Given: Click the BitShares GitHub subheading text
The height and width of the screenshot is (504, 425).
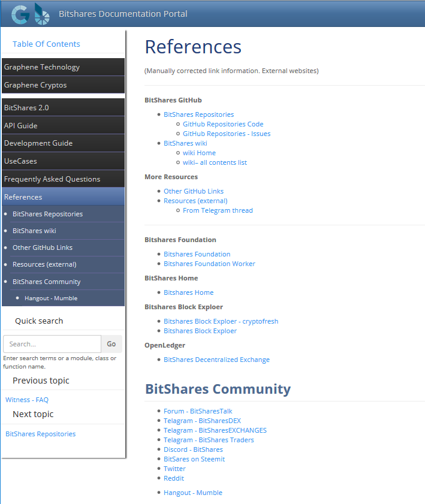Looking at the screenshot, I should point(173,100).
